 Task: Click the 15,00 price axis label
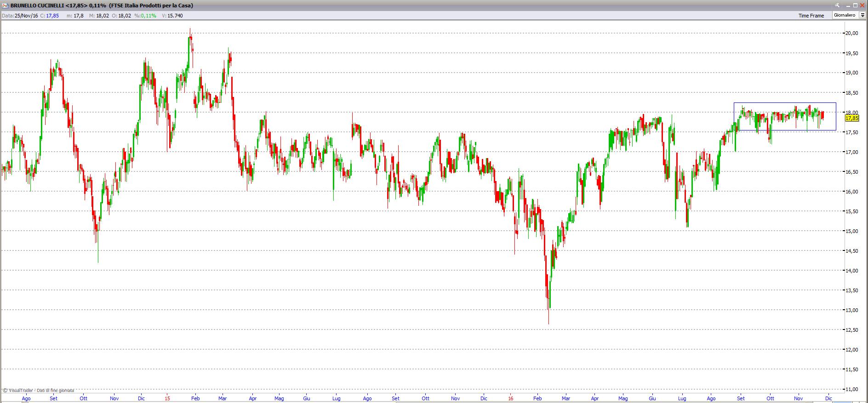pyautogui.click(x=851, y=231)
